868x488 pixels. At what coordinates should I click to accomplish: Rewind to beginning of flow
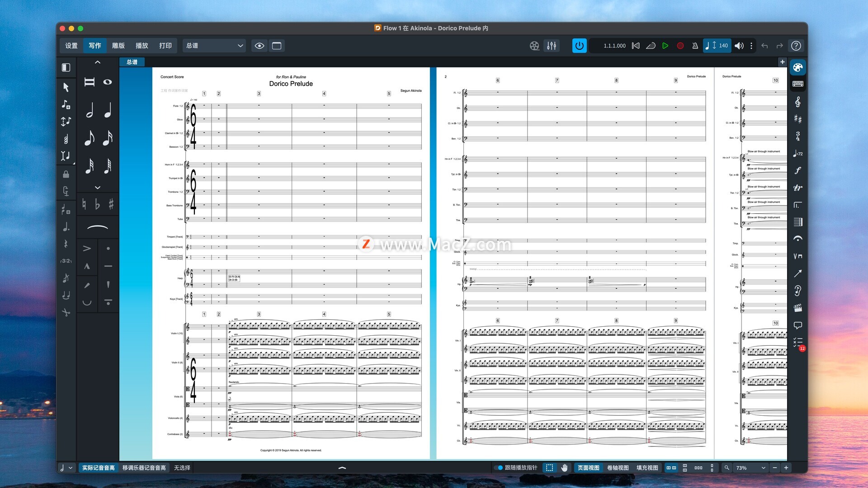pyautogui.click(x=636, y=46)
